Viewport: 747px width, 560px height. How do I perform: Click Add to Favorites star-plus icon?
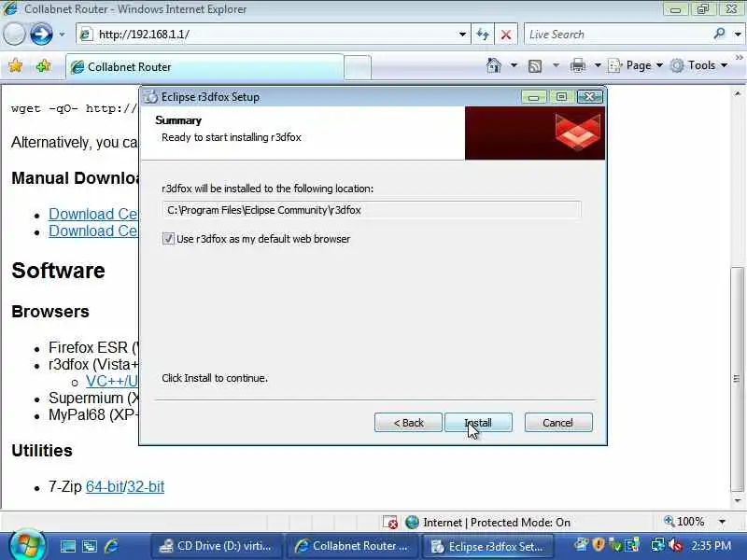click(x=43, y=65)
